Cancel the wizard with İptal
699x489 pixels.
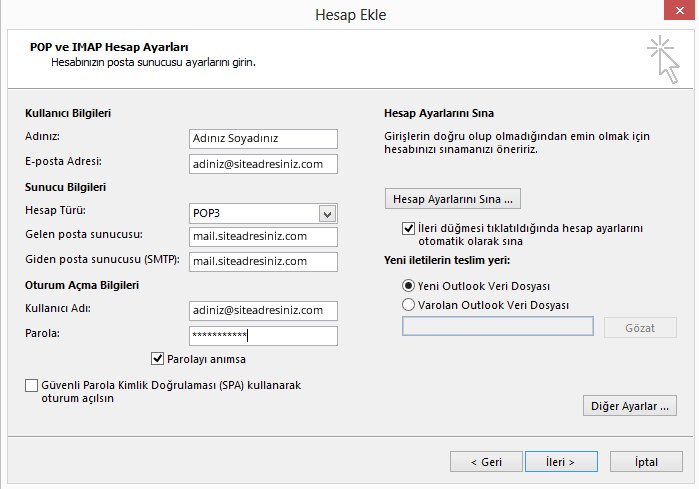coord(646,462)
